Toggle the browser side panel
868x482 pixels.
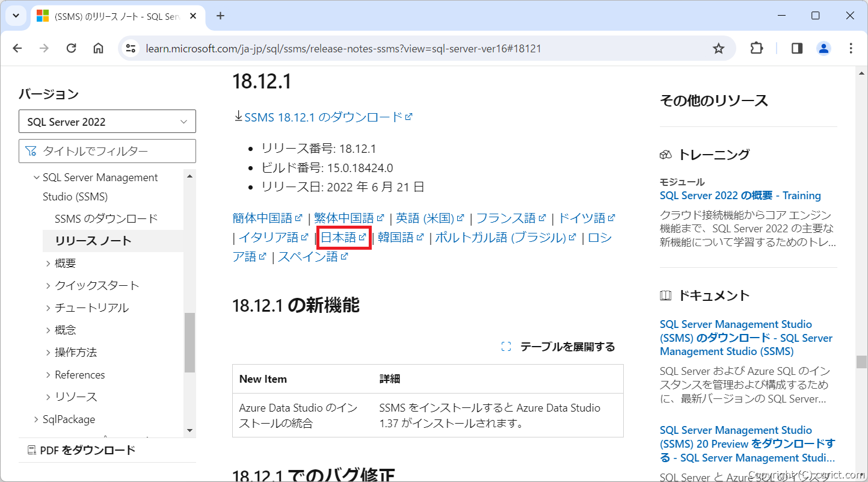(797, 49)
